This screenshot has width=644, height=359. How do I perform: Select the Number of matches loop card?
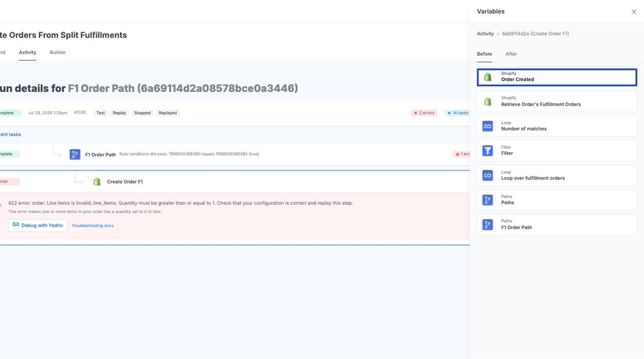click(557, 126)
